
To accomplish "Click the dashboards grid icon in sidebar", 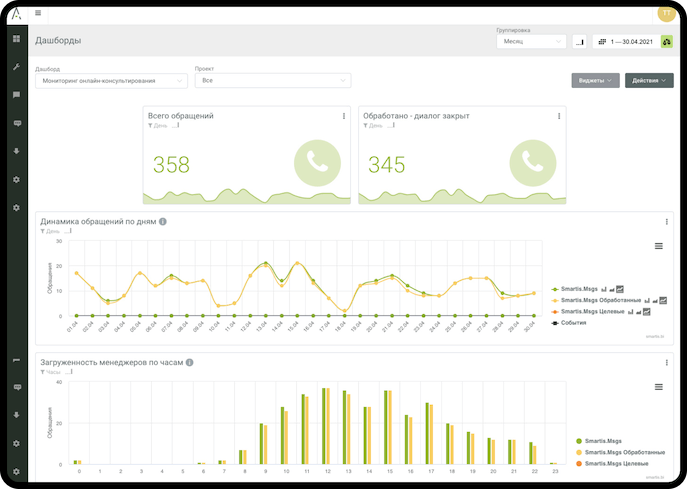I will (16, 39).
